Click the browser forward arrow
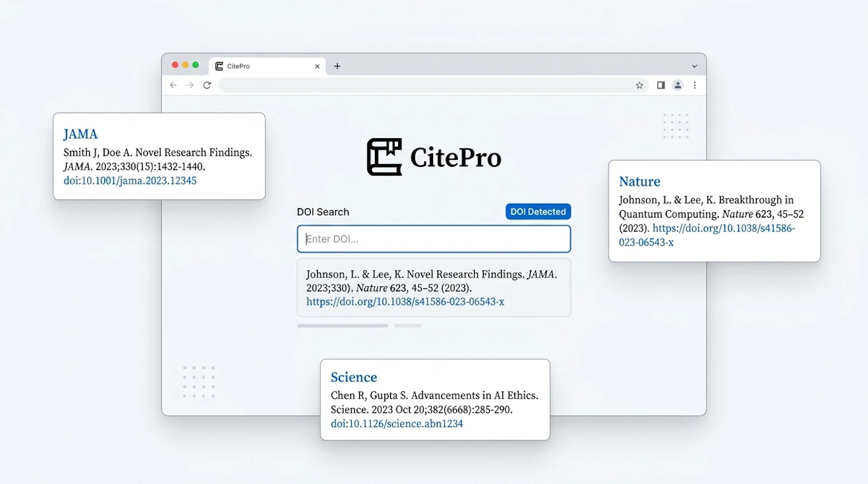Screen dimensions: 868x484 [190, 85]
